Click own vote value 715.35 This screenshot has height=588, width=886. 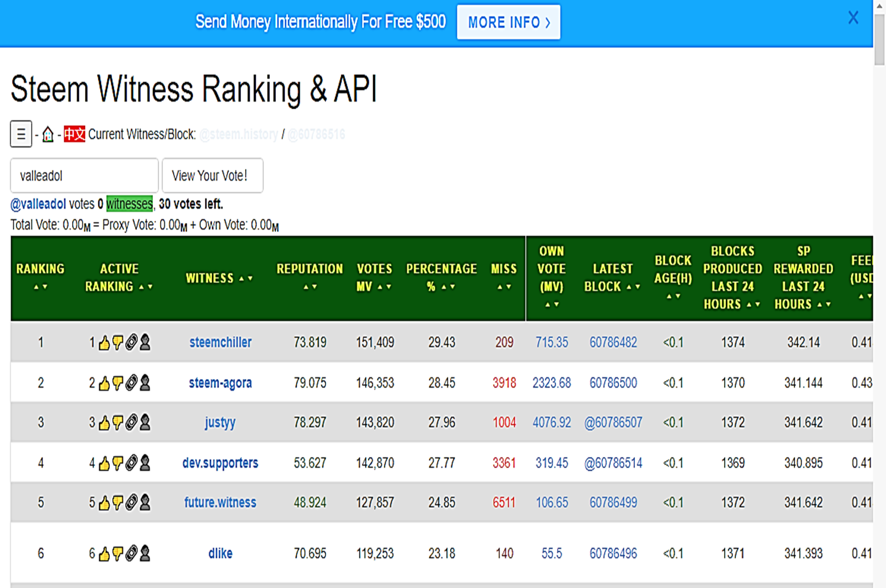coord(552,342)
